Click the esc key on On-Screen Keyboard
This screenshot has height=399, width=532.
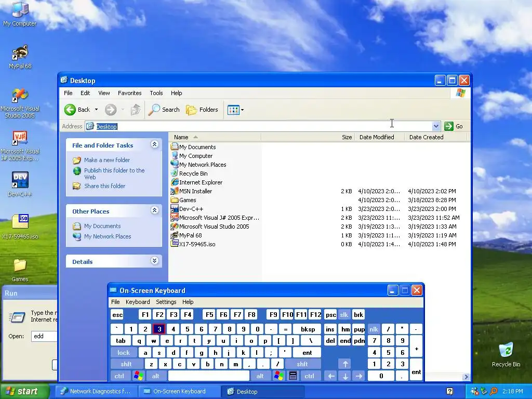(117, 314)
